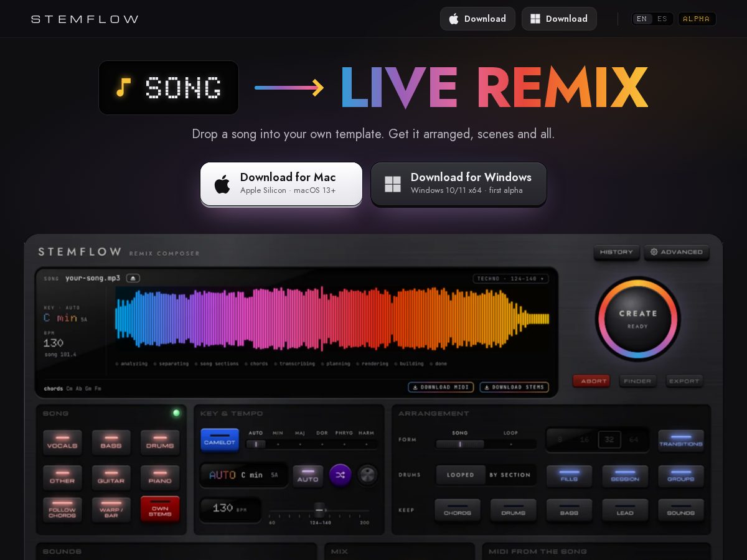Image resolution: width=747 pixels, height=560 pixels.
Task: Toggle the Bass stem button in Song panel
Action: tap(111, 442)
